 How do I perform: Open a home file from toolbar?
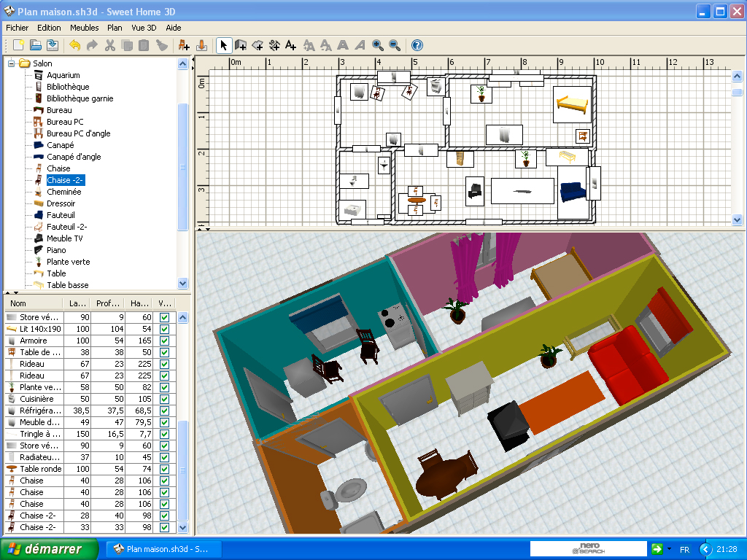36,45
